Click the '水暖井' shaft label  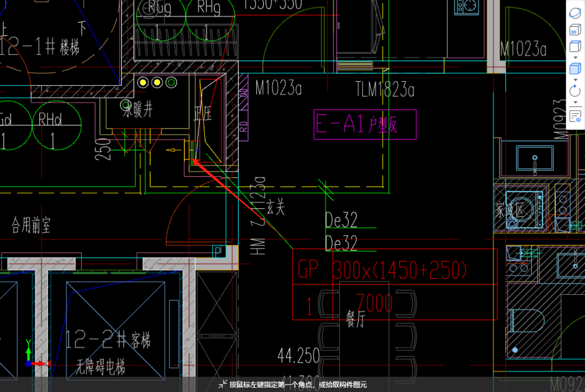coord(137,109)
